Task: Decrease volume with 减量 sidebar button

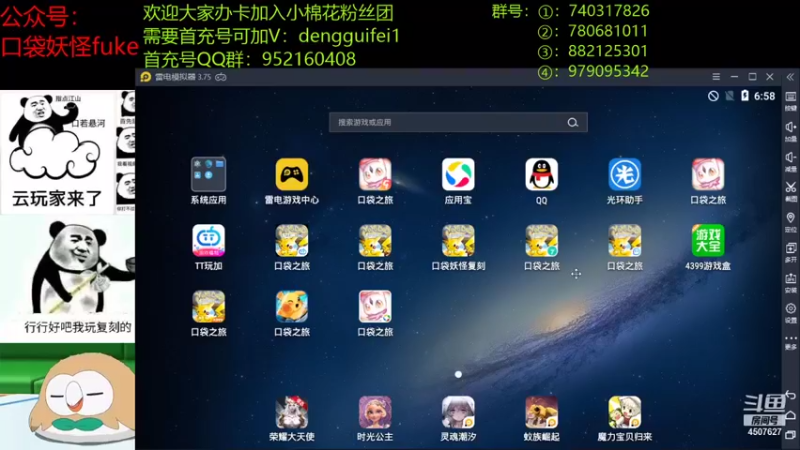Action: click(790, 161)
